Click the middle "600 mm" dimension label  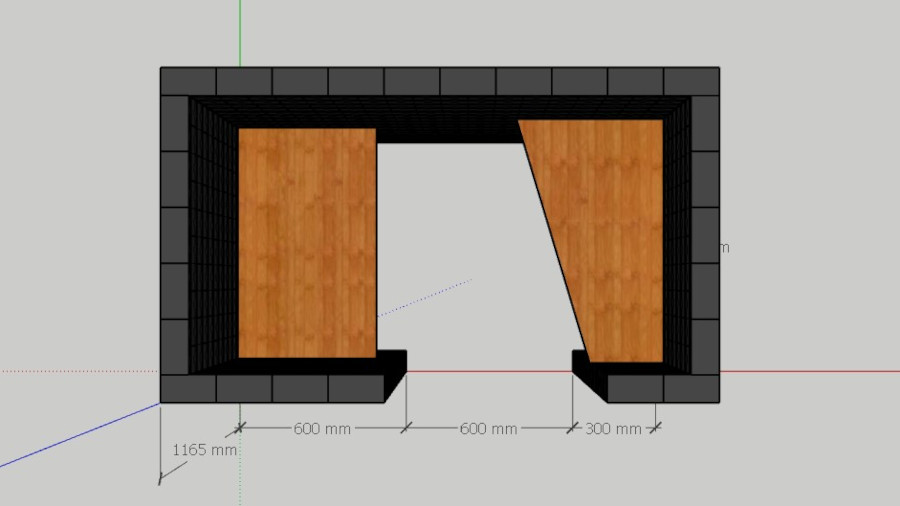pyautogui.click(x=488, y=429)
